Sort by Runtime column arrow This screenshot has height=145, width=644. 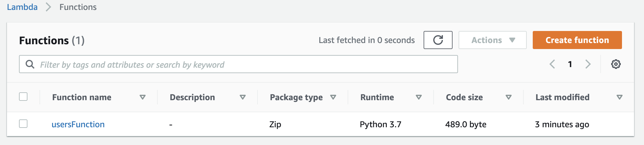[419, 97]
